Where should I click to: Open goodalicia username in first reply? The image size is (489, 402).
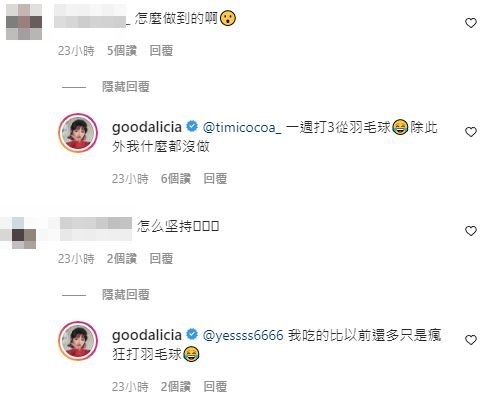(x=147, y=127)
